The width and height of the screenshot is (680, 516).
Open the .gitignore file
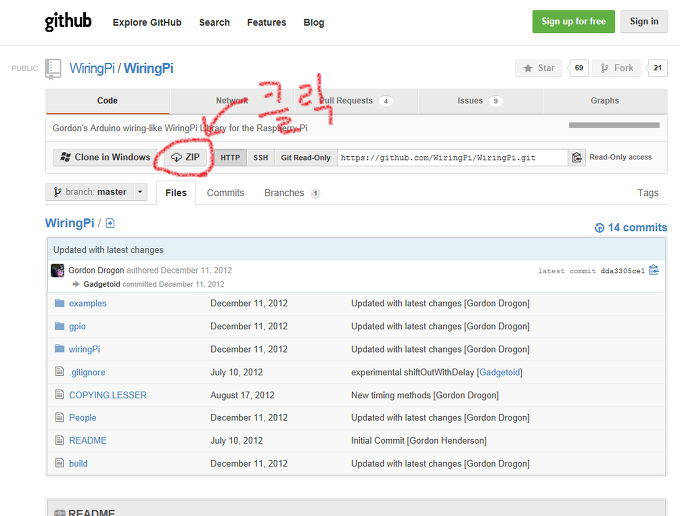(87, 372)
